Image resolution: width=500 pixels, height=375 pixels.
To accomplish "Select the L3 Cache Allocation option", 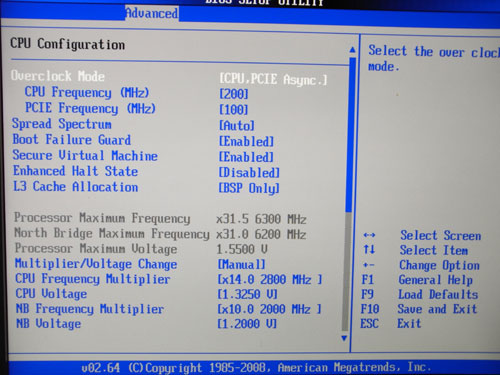I will coord(75,187).
